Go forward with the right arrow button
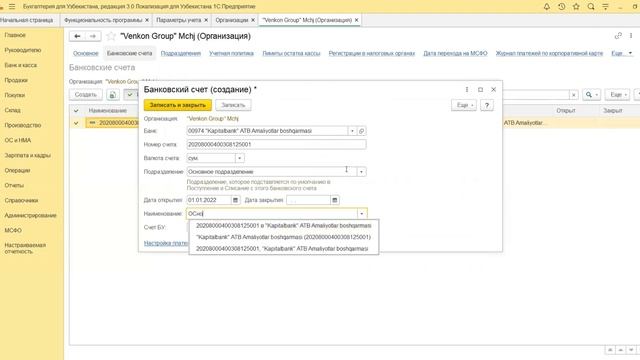The height and width of the screenshot is (360, 640). tap(93, 36)
